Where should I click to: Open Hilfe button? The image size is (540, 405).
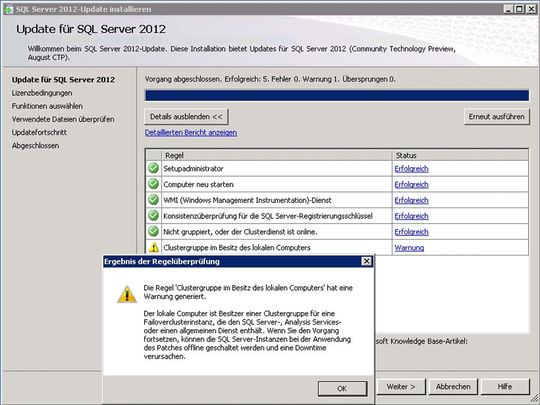505,387
